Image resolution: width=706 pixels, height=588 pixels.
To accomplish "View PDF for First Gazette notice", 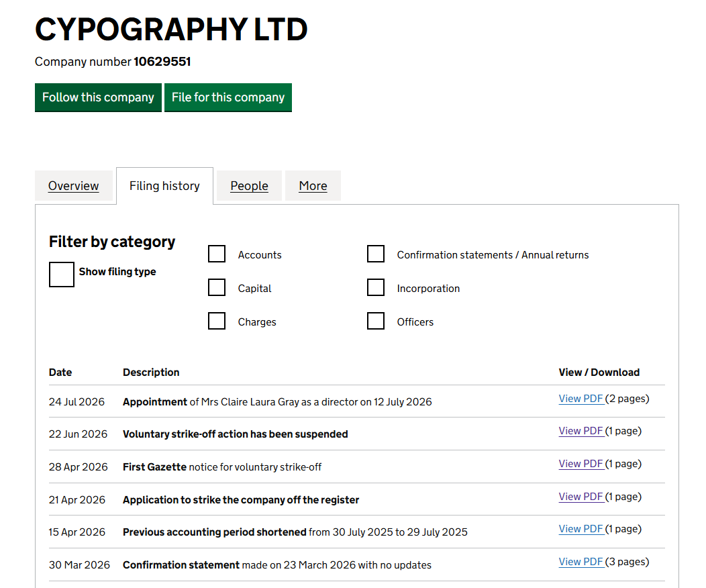I will point(581,464).
